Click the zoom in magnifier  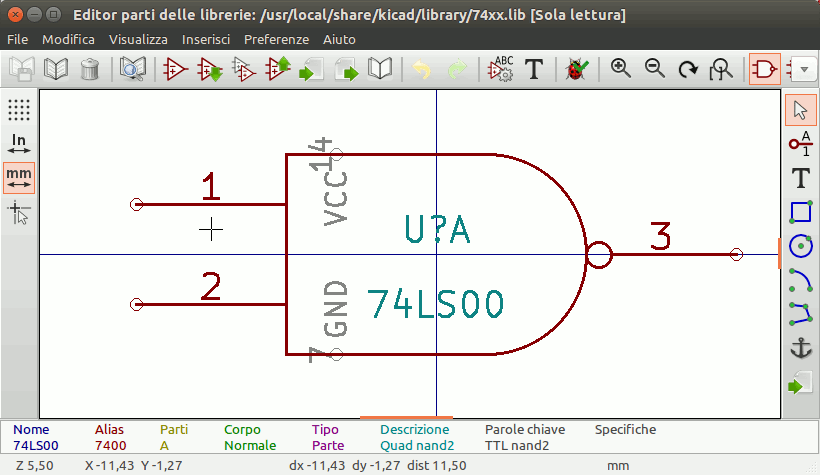[x=621, y=70]
